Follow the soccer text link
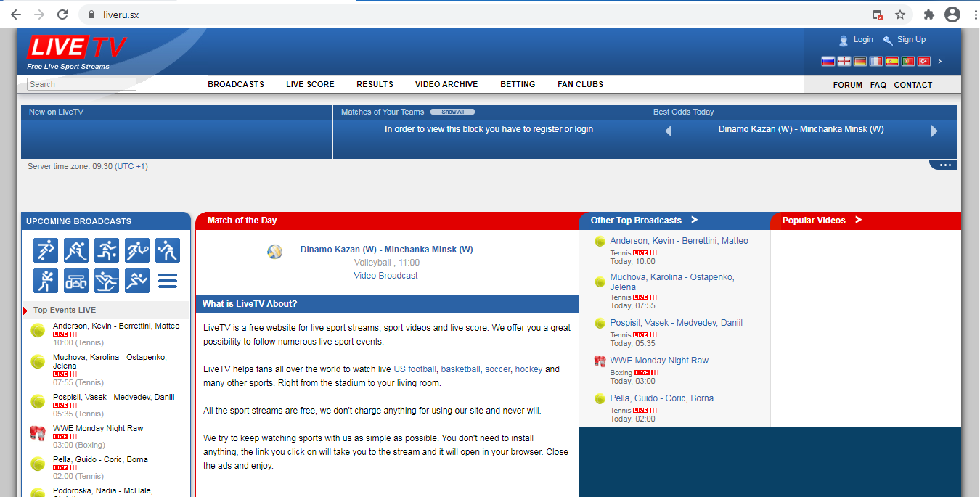The image size is (980, 497). click(498, 369)
